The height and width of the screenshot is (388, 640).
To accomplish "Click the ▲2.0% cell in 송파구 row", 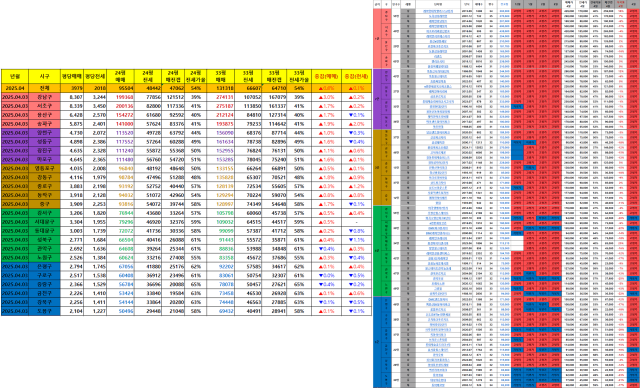I will 356,124.
